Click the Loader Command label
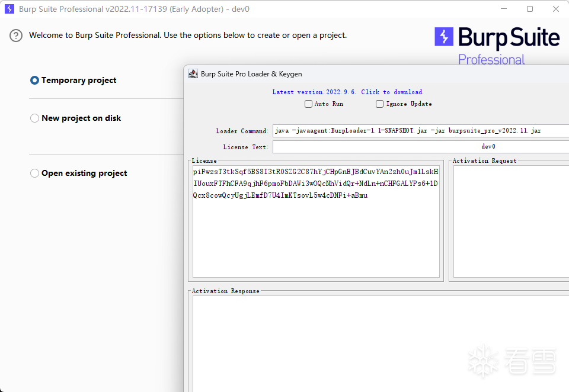Image resolution: width=569 pixels, height=392 pixels. coord(242,131)
